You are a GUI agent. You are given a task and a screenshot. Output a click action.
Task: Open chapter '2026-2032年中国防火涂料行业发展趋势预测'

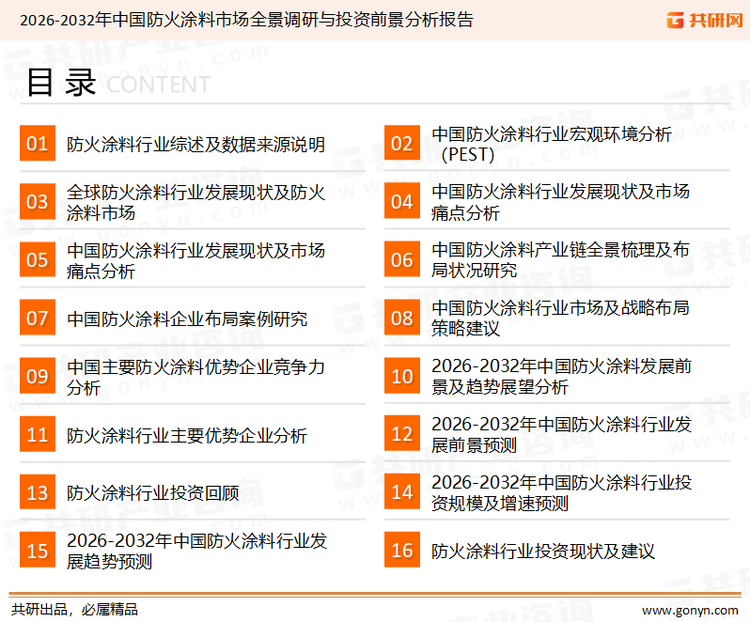[x=197, y=551]
